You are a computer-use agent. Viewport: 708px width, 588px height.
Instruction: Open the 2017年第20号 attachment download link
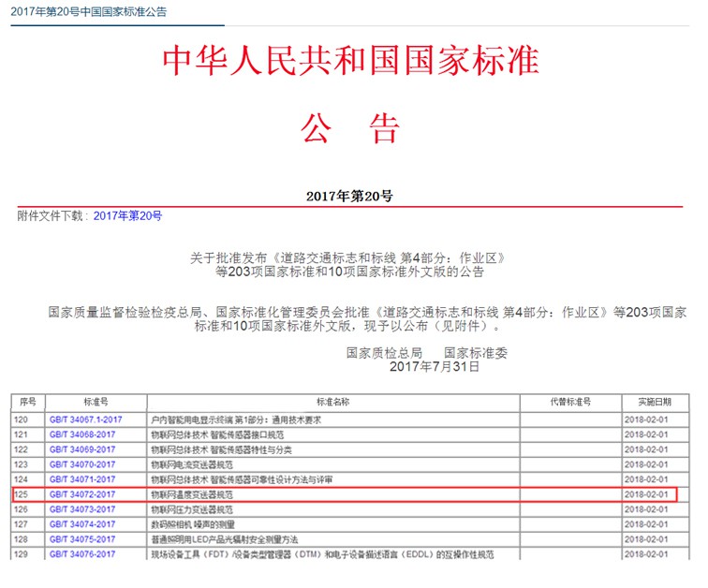127,216
